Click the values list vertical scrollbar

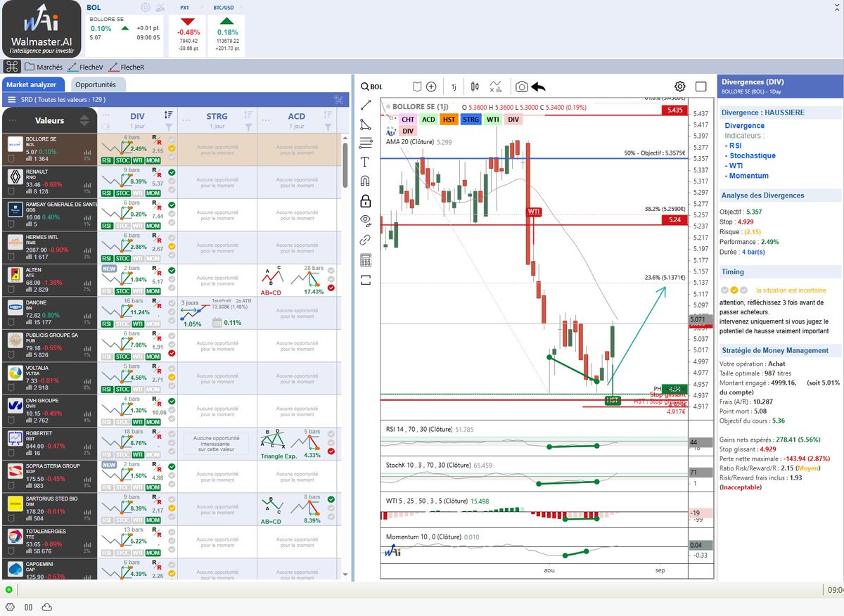click(345, 165)
